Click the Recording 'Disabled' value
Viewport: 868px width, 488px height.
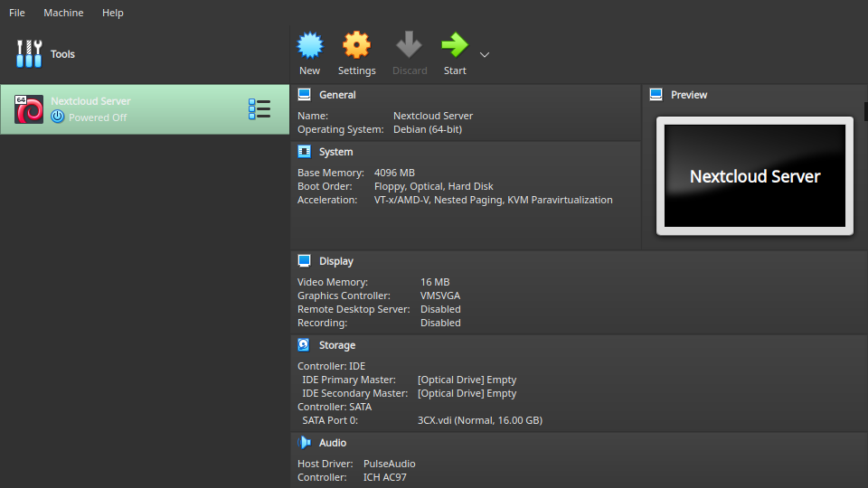coord(440,323)
